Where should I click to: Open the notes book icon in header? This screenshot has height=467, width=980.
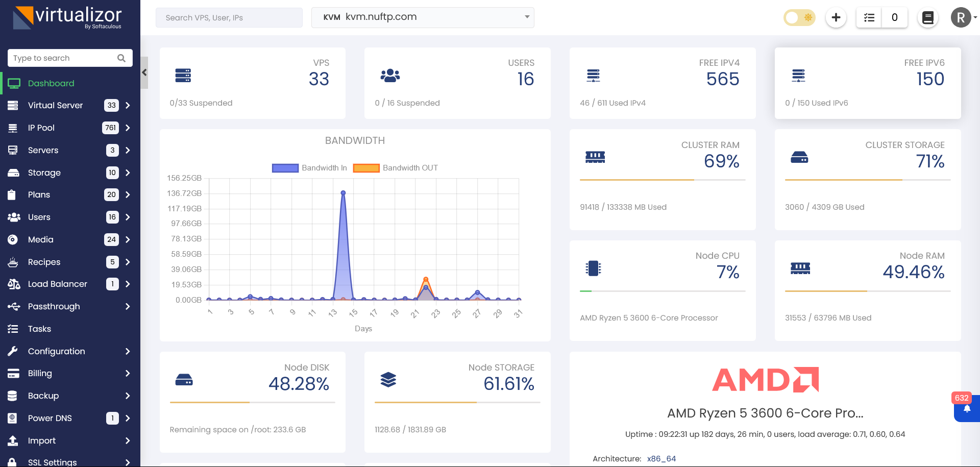928,18
